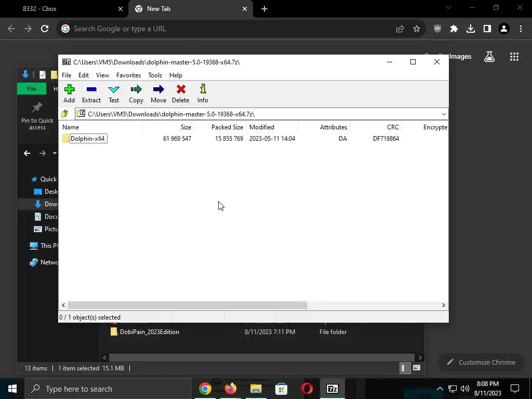Image resolution: width=532 pixels, height=399 pixels.
Task: Open uBlock Origin extension icon
Action: [x=437, y=29]
